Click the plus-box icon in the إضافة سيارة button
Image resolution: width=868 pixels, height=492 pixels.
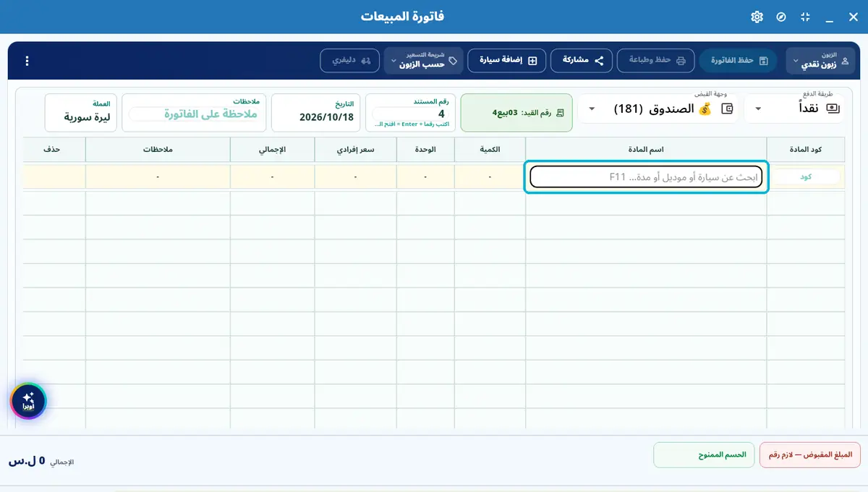click(x=532, y=61)
